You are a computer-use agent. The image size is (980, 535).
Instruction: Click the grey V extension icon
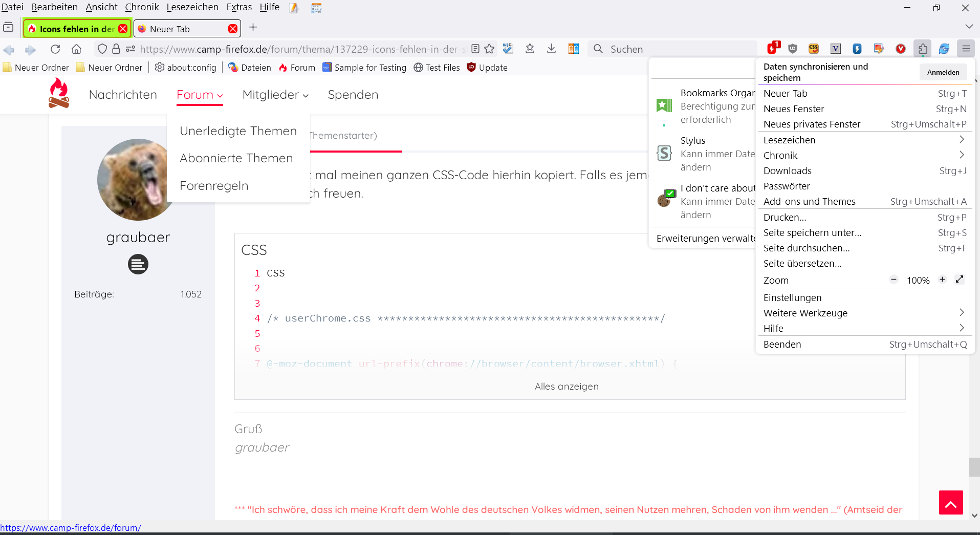(836, 49)
